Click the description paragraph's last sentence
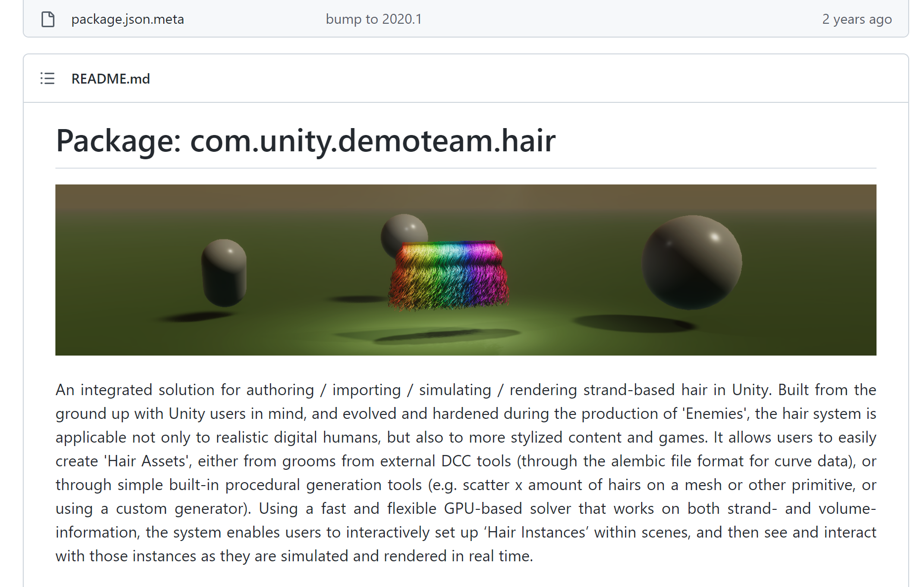This screenshot has width=924, height=587. pyautogui.click(x=294, y=555)
